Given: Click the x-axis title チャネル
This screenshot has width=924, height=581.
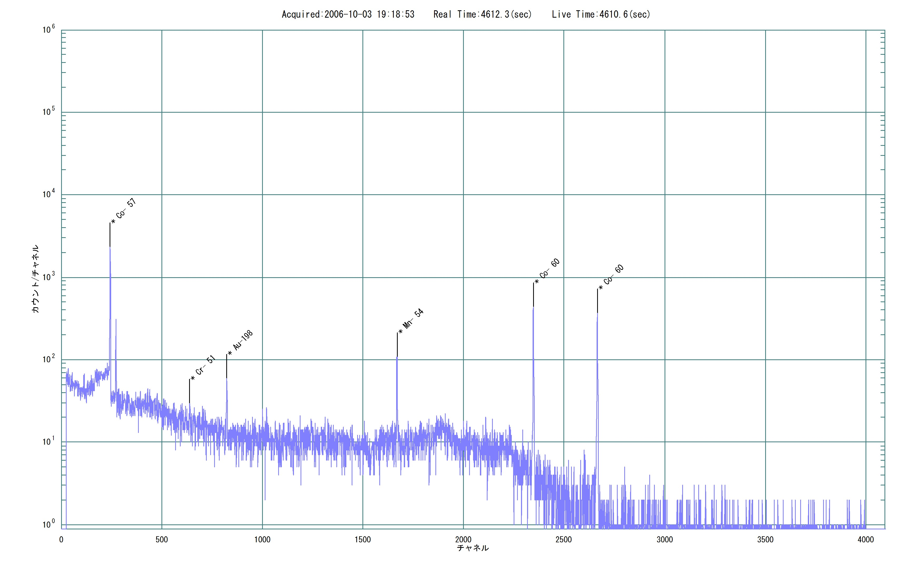Looking at the screenshot, I should click(x=473, y=548).
